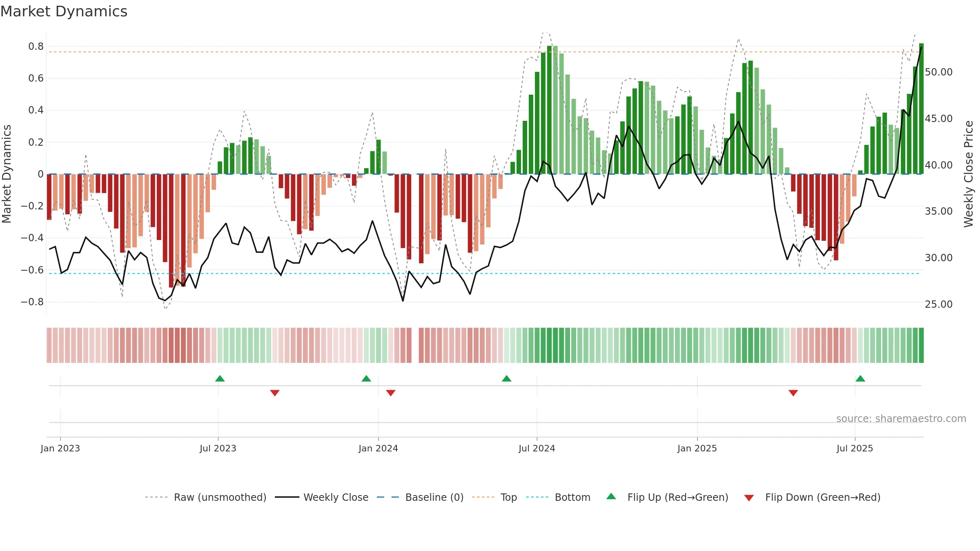Screen dimensions: 980x551
Task: Click the green flip-up triangle before Jul 2024
Action: [507, 378]
